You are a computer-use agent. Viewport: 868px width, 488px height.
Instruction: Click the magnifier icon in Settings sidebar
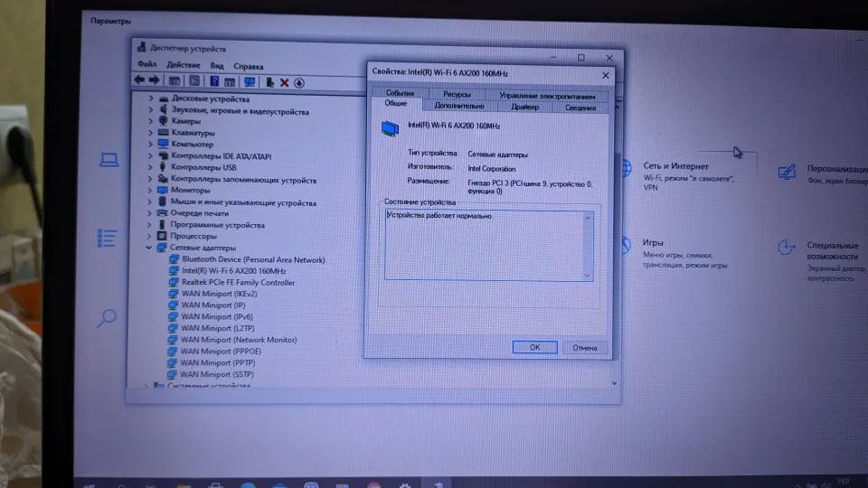click(x=107, y=318)
